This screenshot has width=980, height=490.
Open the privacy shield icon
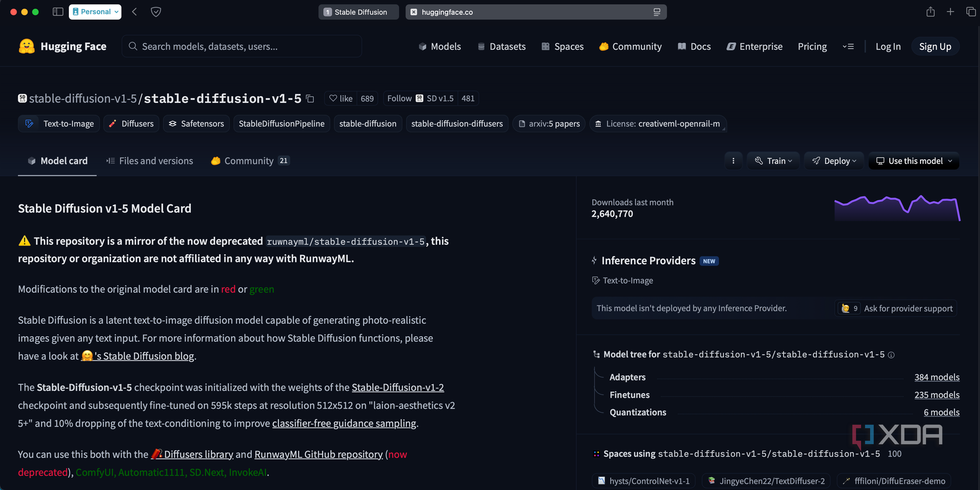156,12
